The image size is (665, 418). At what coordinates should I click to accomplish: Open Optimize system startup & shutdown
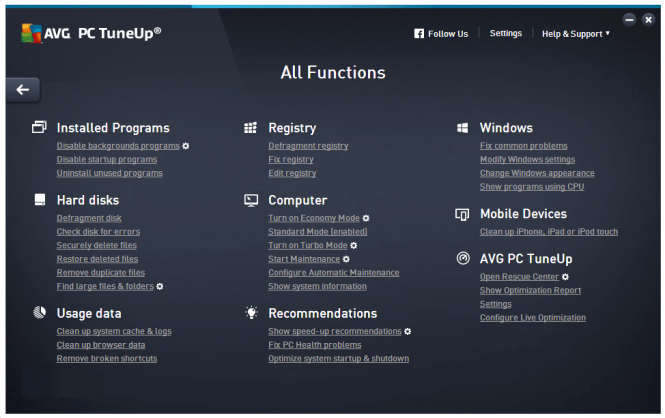[338, 358]
